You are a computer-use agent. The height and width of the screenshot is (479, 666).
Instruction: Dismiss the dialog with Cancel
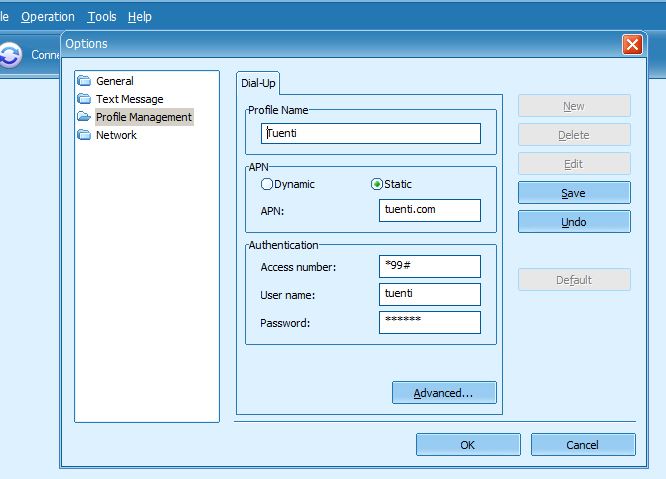583,444
